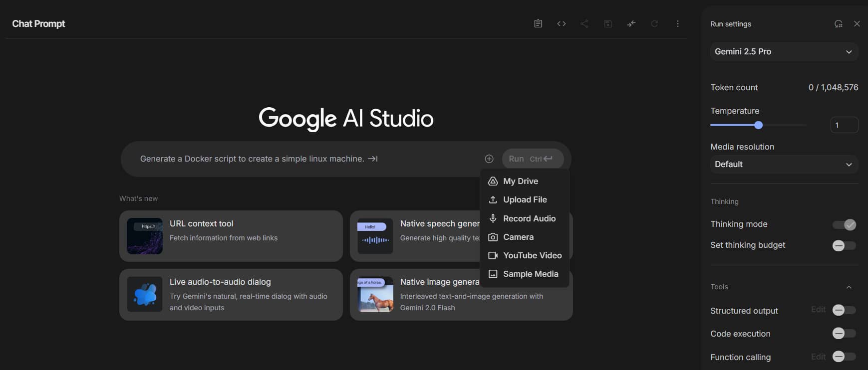Open the Live audio-to-audio dialog card

pos(231,295)
